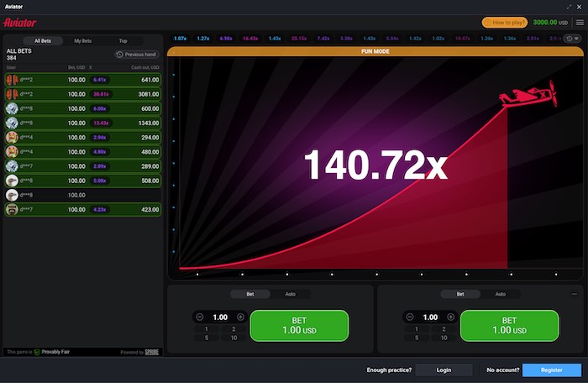Viewport: 588px width, 383px height.
Task: Click the 3.38x history multiplier
Action: click(x=346, y=39)
